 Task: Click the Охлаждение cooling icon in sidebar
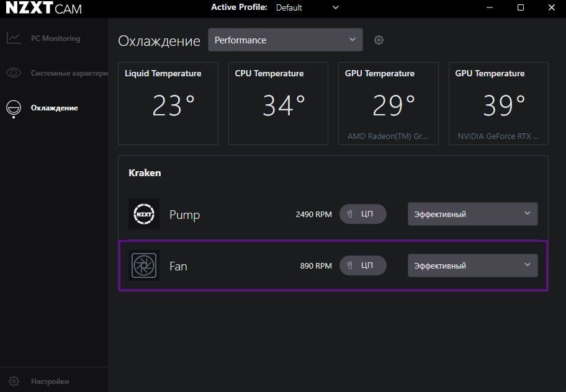coord(14,109)
